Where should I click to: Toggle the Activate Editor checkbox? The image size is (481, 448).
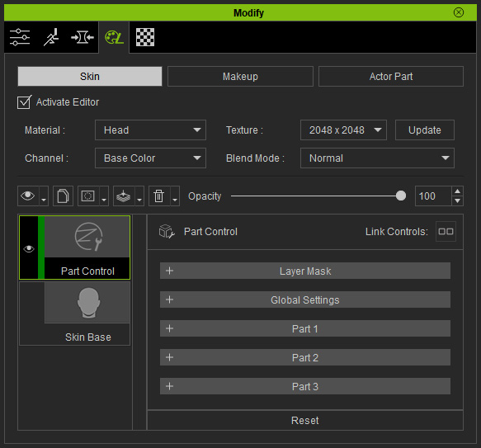[24, 102]
